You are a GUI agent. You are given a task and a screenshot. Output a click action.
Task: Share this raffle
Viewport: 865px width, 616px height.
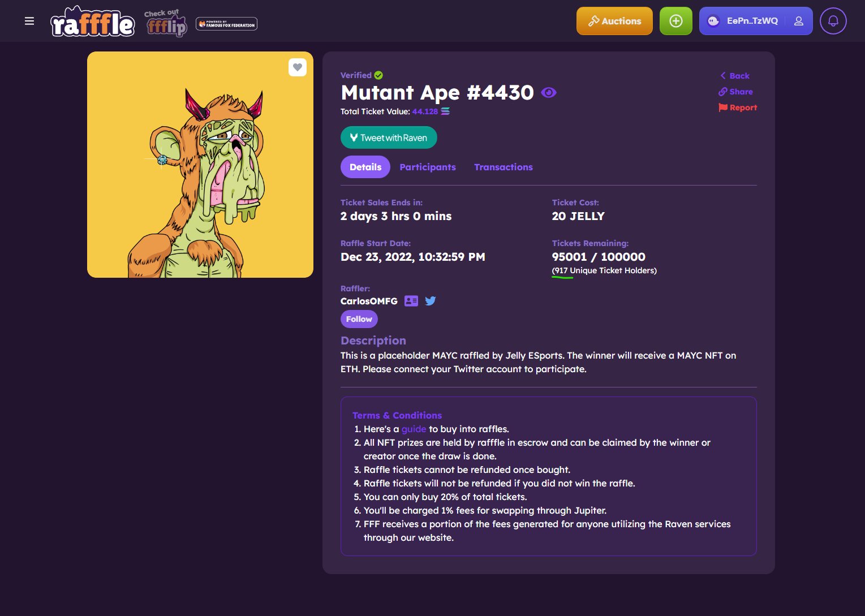(x=735, y=92)
